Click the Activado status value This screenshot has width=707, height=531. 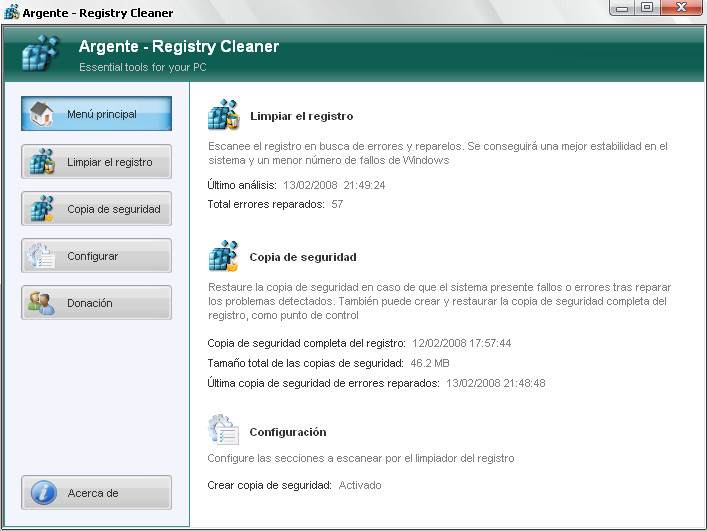(x=360, y=485)
